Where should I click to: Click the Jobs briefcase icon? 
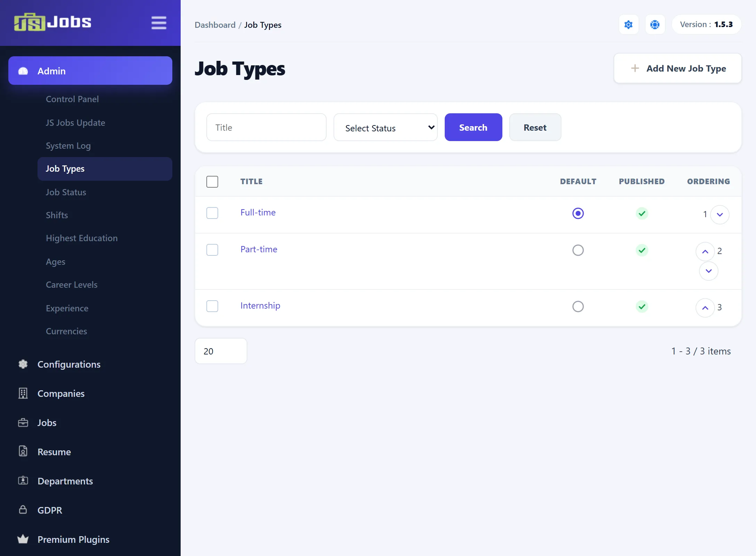23,423
